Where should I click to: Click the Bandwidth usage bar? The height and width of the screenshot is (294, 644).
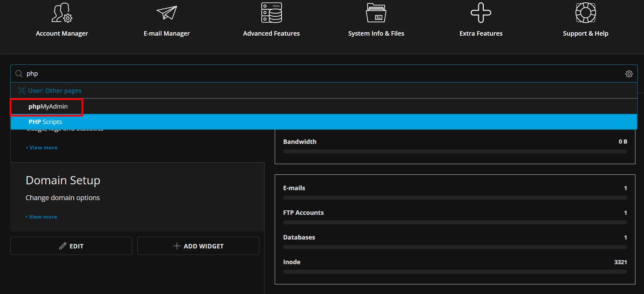click(455, 151)
